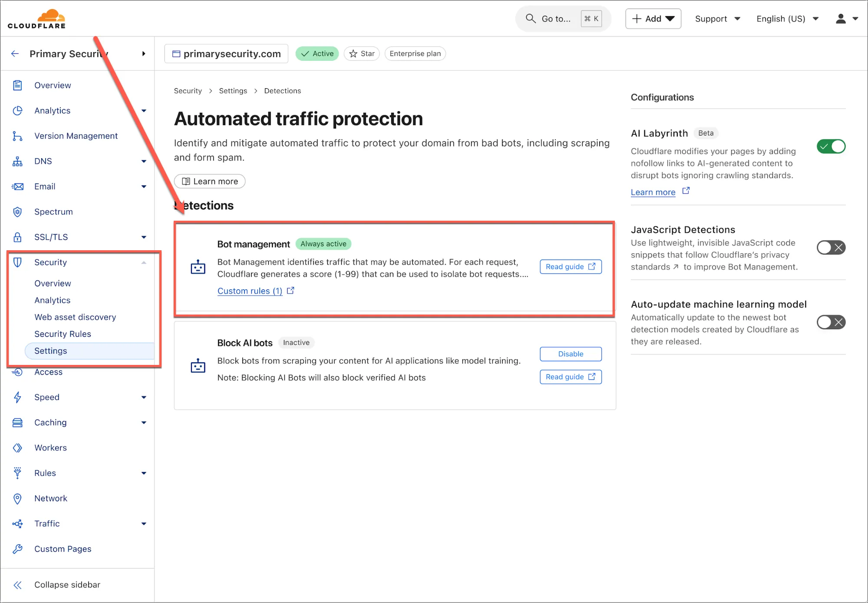Click the Workers icon in sidebar
Viewport: 868px width, 603px height.
click(17, 447)
